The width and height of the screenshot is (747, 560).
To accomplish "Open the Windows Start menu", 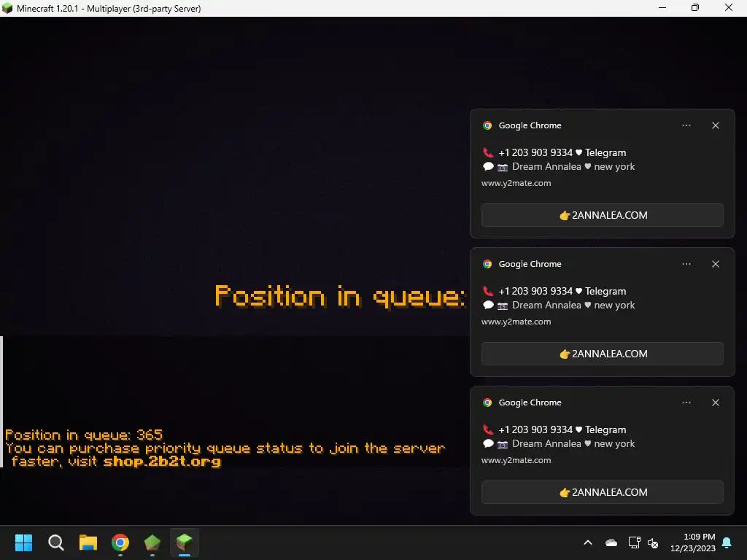I will coord(23,542).
